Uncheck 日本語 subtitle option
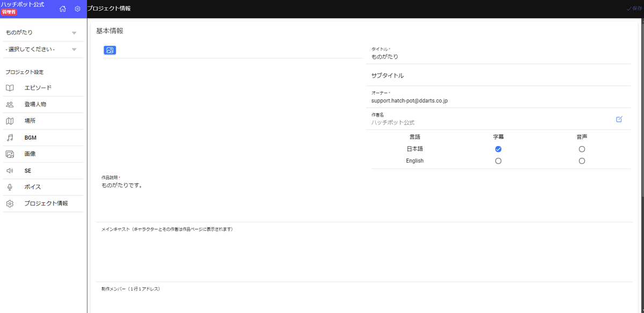Viewport: 644px width, 313px height. pos(498,149)
